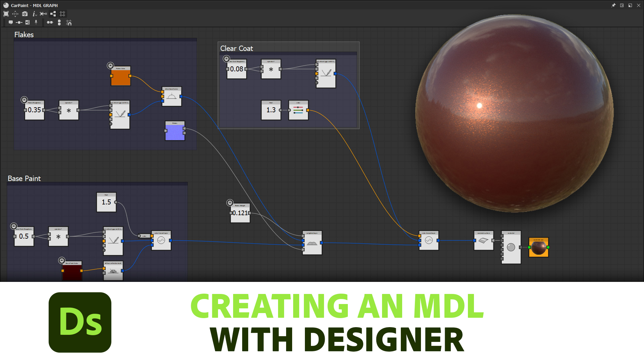The image size is (644, 362).
Task: Toggle the grid snapping button in toolbar
Action: point(62,14)
